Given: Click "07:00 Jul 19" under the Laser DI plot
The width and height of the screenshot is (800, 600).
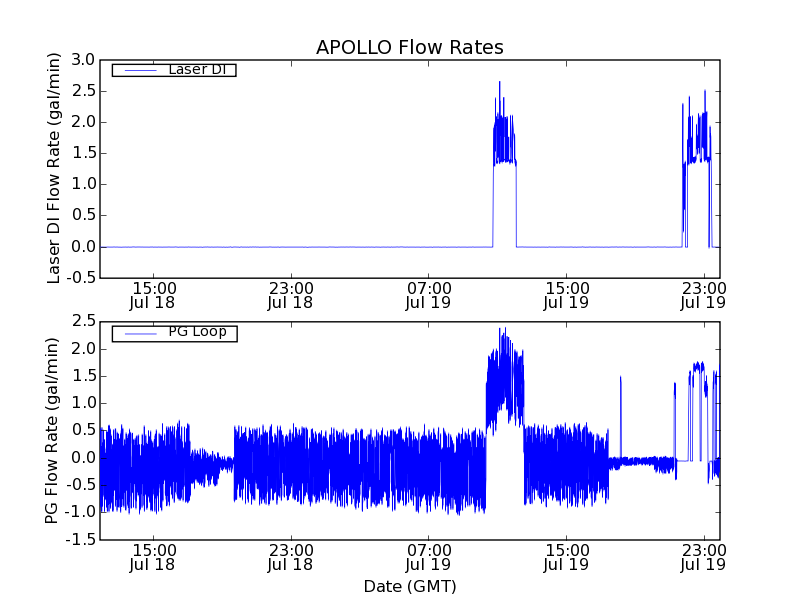Looking at the screenshot, I should [x=429, y=295].
